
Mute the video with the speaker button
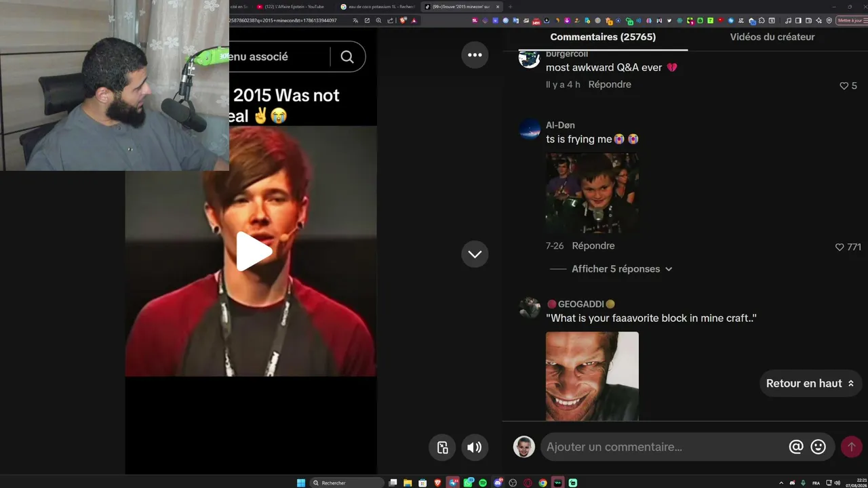475,447
